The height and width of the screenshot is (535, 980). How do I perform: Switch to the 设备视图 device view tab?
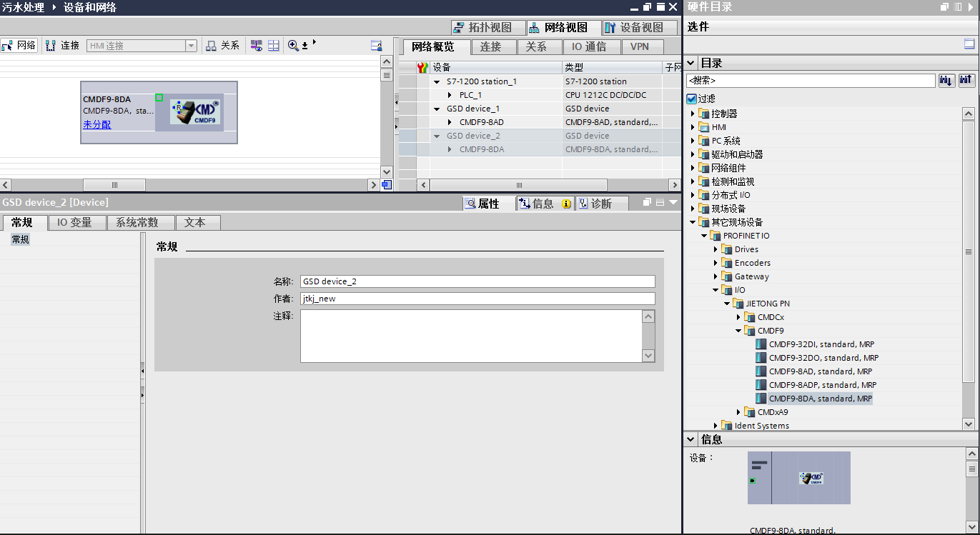coord(633,28)
